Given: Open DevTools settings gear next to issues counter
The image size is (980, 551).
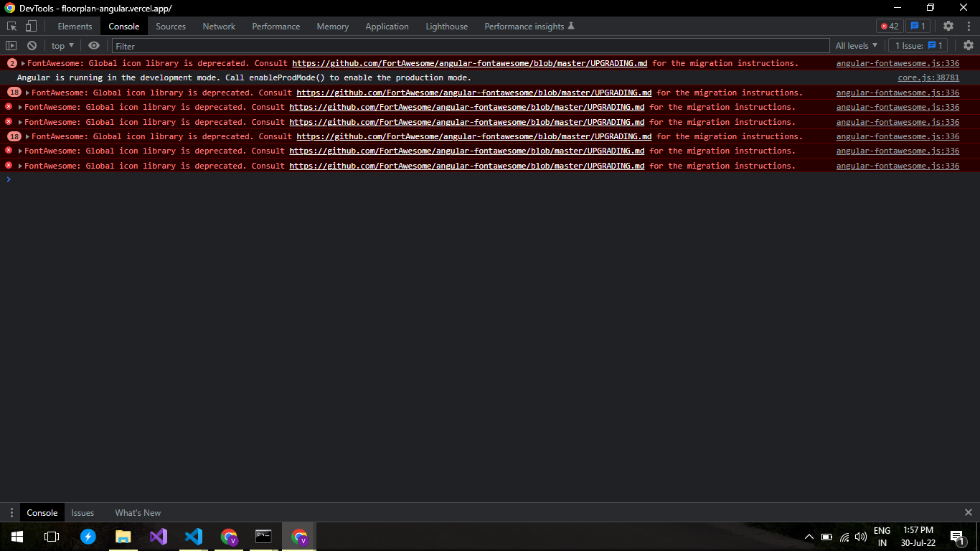Looking at the screenshot, I should (948, 26).
